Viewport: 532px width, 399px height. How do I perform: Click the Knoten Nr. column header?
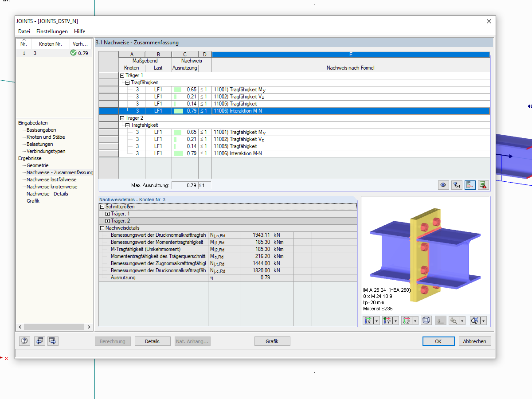pyautogui.click(x=51, y=43)
